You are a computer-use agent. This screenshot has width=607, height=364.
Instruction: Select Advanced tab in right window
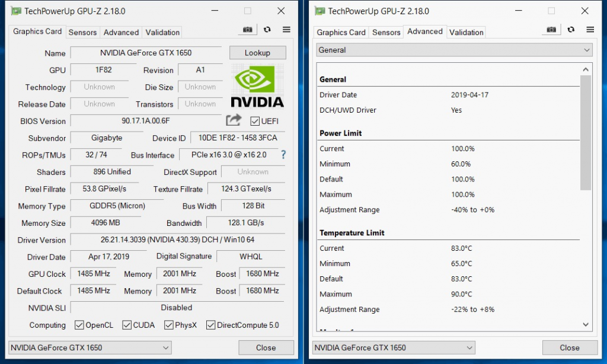tap(424, 31)
